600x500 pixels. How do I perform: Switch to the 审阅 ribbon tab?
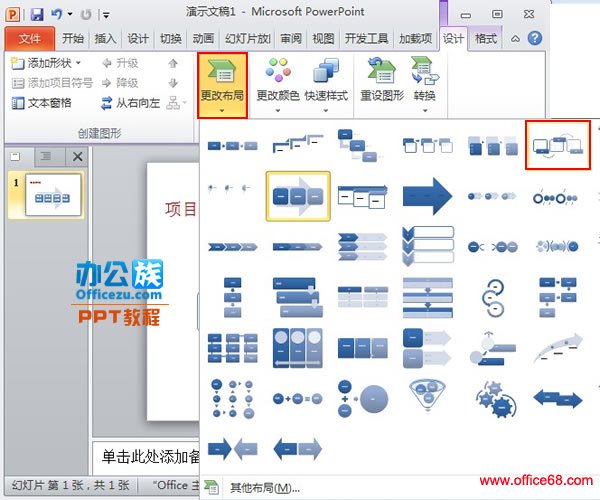point(291,39)
